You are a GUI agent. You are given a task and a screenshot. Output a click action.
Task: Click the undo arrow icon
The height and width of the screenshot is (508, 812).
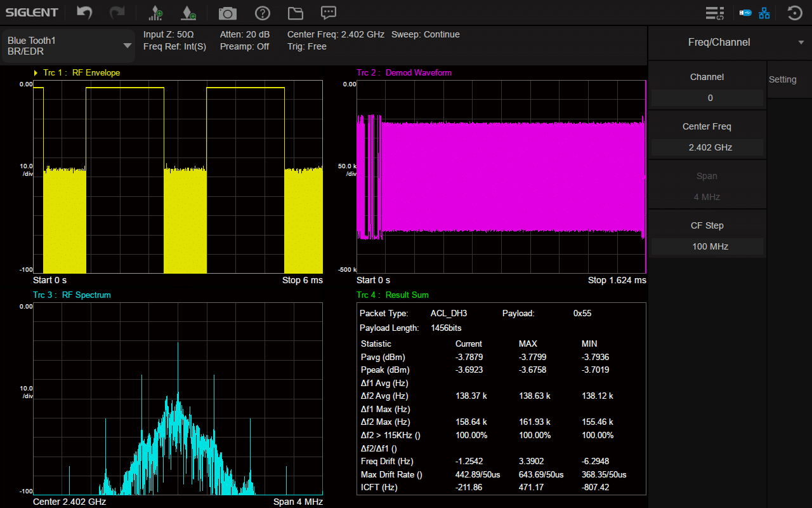point(84,13)
